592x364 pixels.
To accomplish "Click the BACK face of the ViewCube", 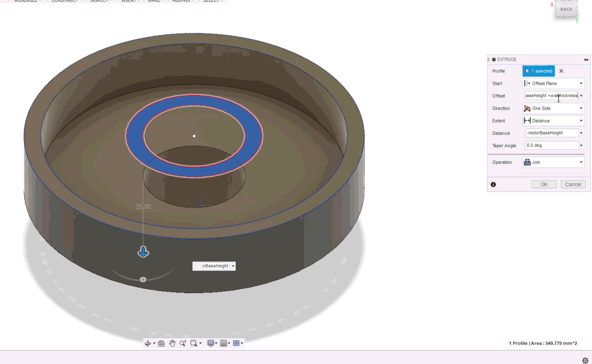I will 566,10.
